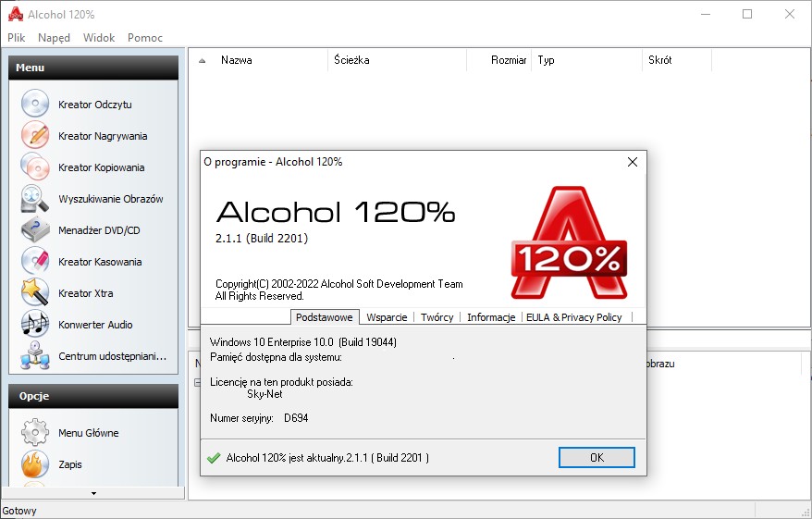Close the O programie dialog

tap(633, 162)
